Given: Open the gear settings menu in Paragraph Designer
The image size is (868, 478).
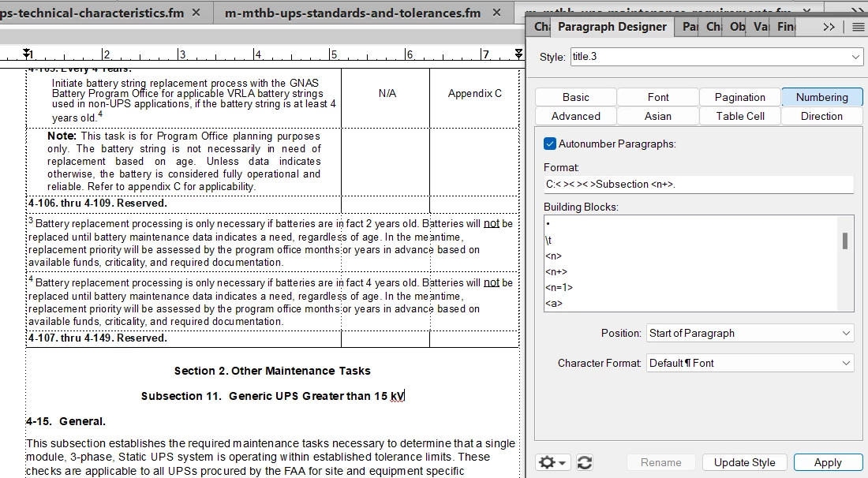Looking at the screenshot, I should click(x=552, y=462).
